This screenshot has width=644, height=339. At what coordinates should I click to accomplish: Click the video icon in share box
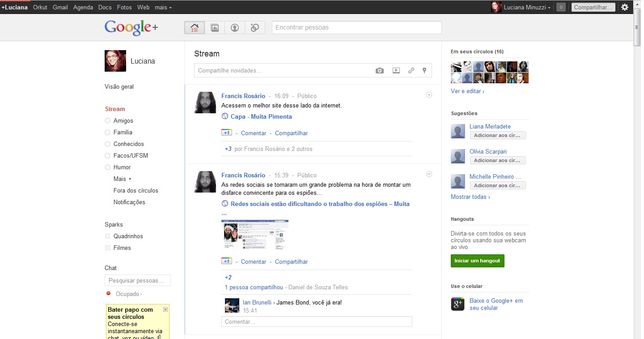396,70
